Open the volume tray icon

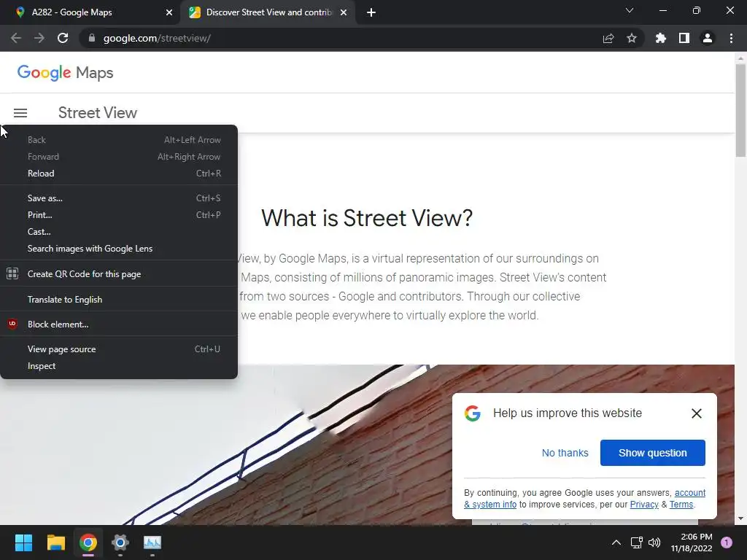654,542
